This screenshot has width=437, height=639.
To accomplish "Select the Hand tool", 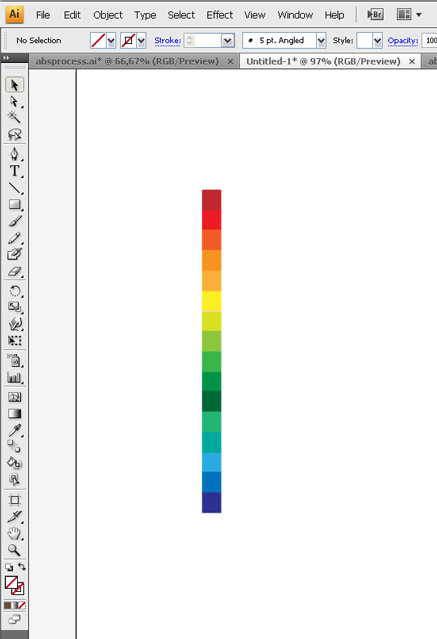I will tap(15, 533).
